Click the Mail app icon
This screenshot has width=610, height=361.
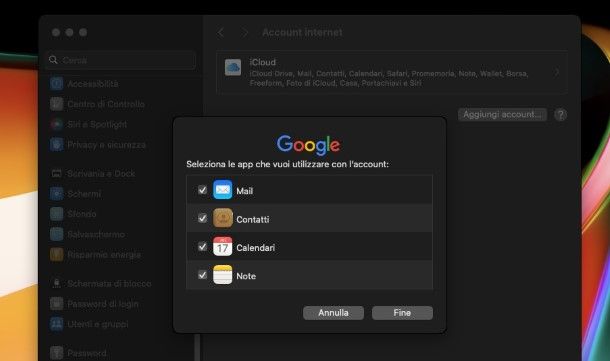pos(223,190)
